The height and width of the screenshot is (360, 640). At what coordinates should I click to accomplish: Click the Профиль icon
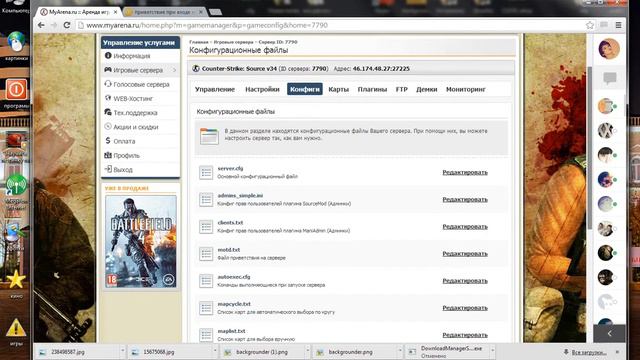point(108,155)
